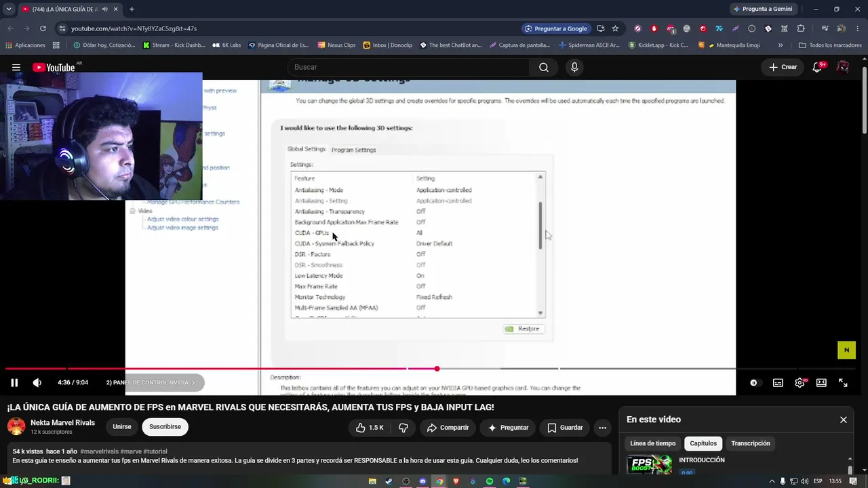This screenshot has height=488, width=868.
Task: Focus the YouTube Buscar search field
Action: tap(409, 67)
